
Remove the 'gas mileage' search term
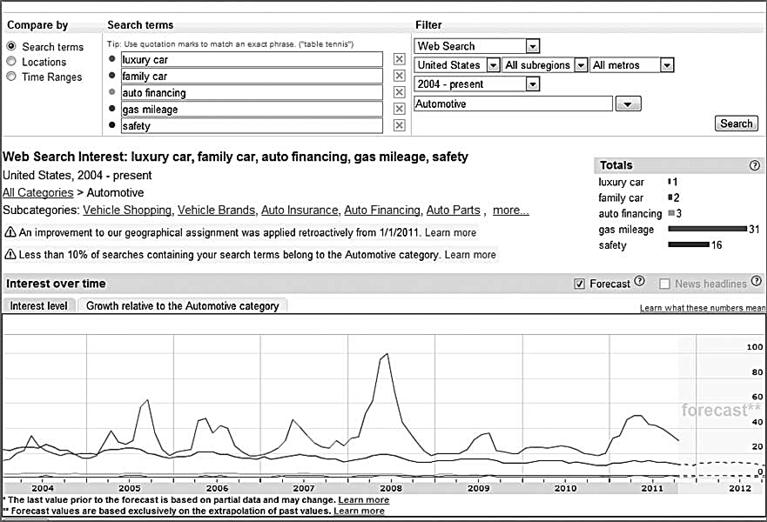[x=399, y=109]
